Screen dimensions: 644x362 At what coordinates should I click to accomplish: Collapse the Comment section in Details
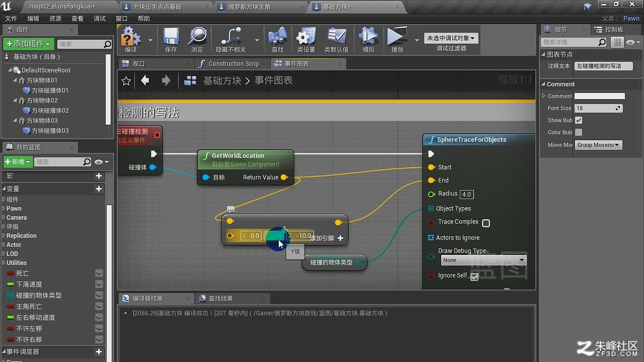pyautogui.click(x=544, y=84)
